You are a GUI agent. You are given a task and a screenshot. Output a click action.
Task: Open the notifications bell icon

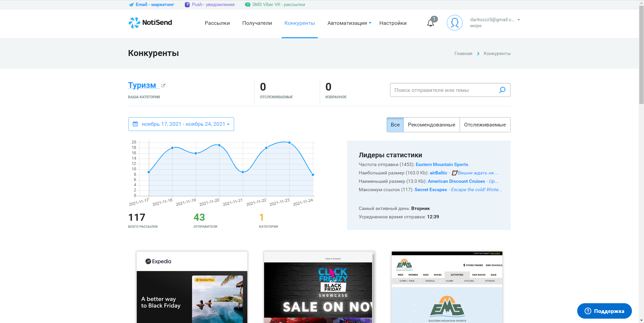tap(431, 23)
